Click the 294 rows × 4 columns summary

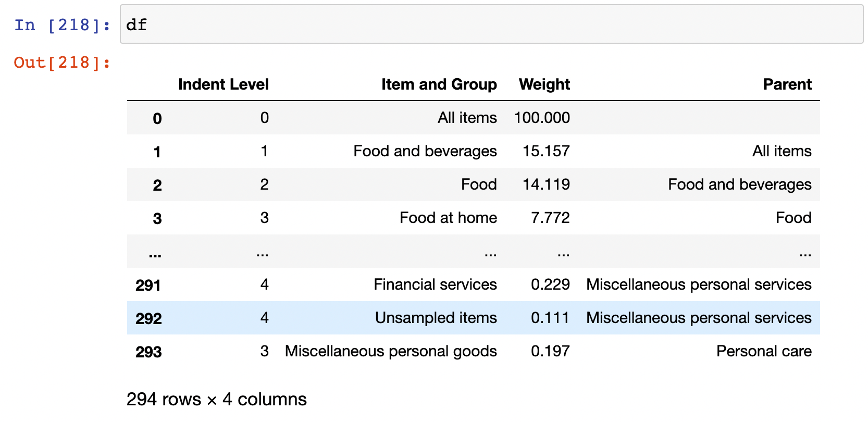pos(217,399)
